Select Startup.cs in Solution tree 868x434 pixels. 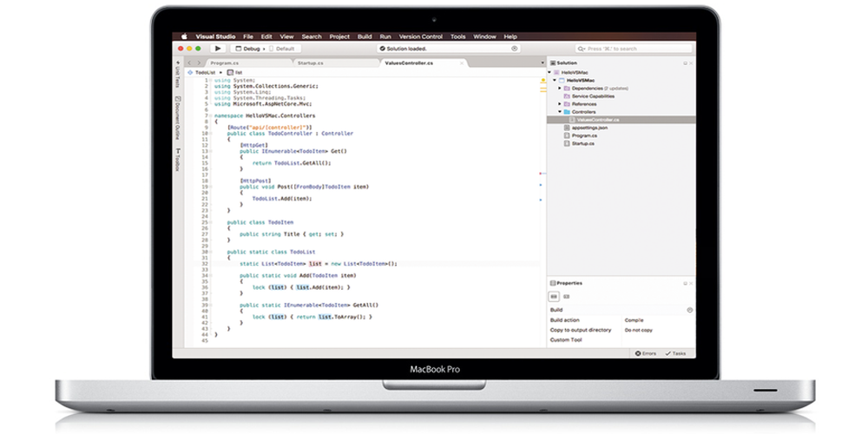582,143
